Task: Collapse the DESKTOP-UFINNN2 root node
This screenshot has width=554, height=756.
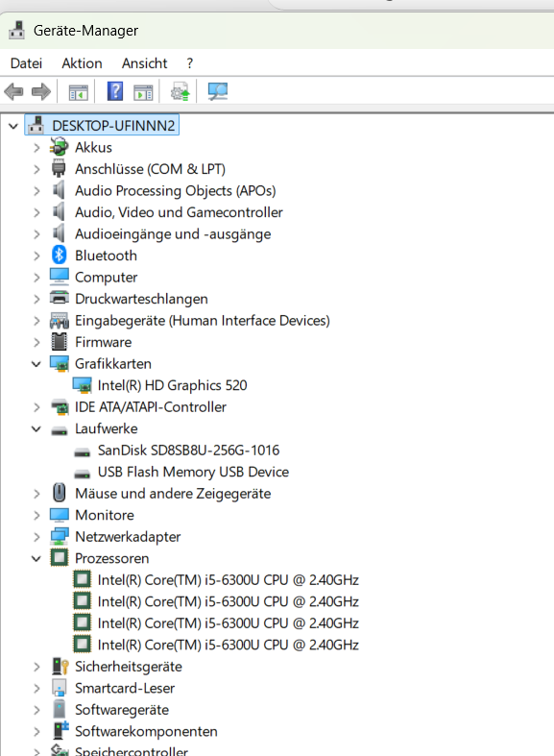Action: tap(13, 127)
